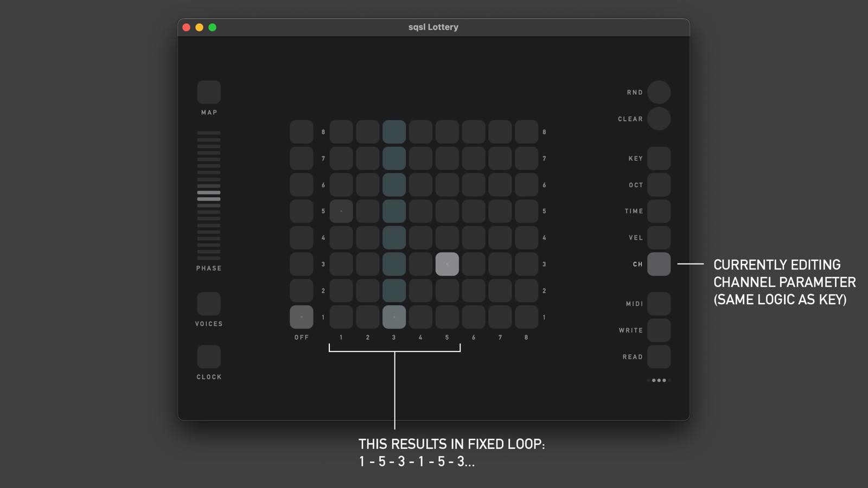Click the CLEAR round button

(x=659, y=119)
